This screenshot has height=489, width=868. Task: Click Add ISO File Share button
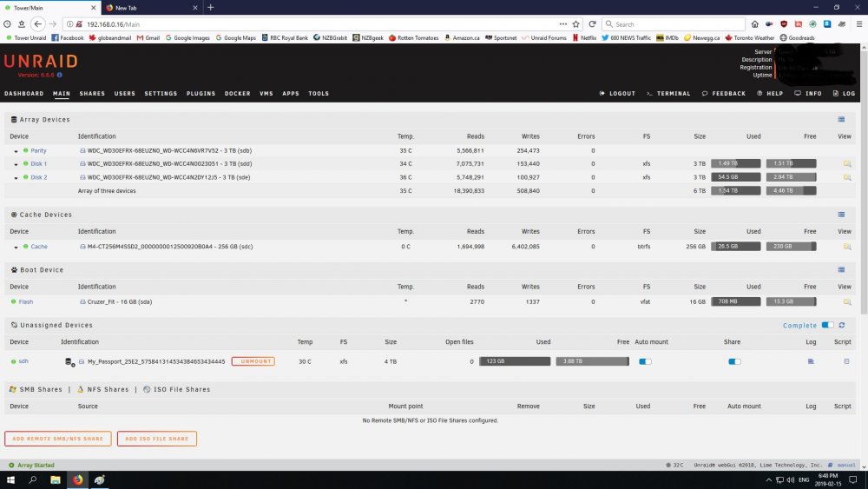pos(156,439)
